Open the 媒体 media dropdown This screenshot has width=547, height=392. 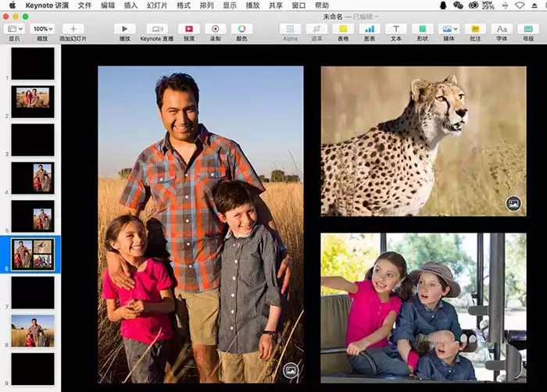(x=449, y=29)
